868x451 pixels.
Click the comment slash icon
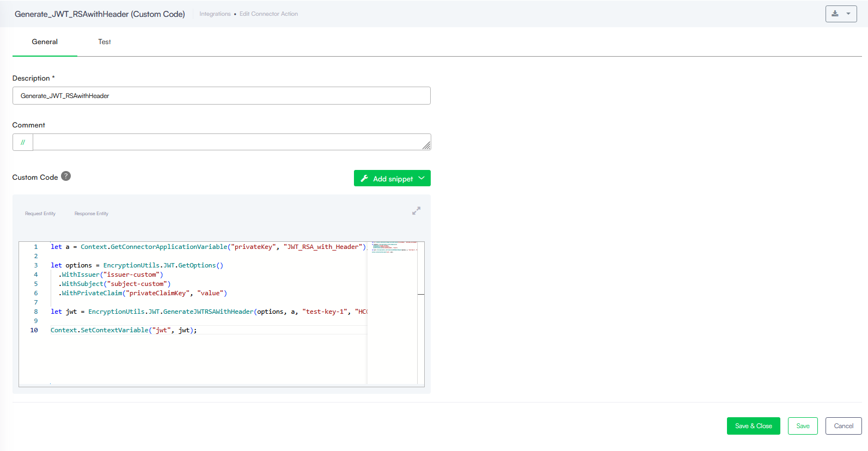click(23, 142)
